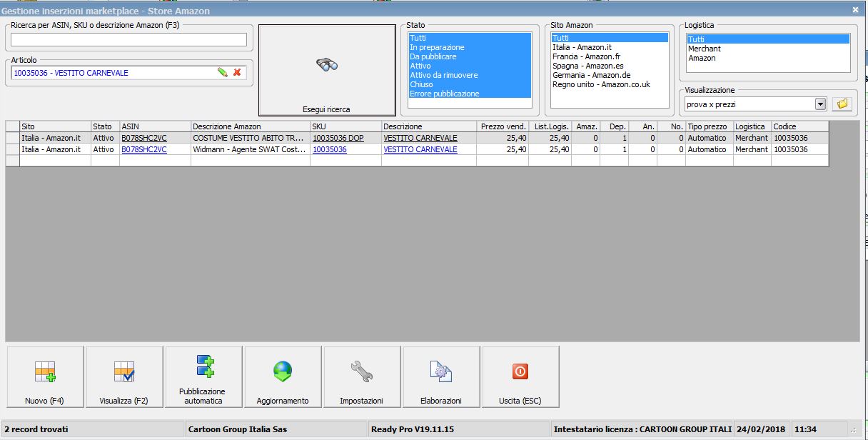This screenshot has width=868, height=440.
Task: Expand the Visualizzazione dropdown arrow
Action: click(x=820, y=104)
